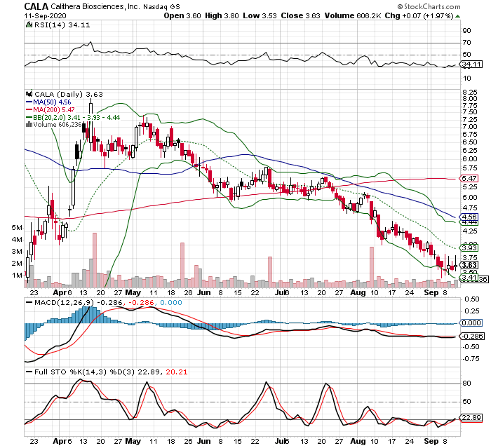Image resolution: width=491 pixels, height=448 pixels.
Task: Click the "Low 3.53" value in the header
Action: [260, 15]
